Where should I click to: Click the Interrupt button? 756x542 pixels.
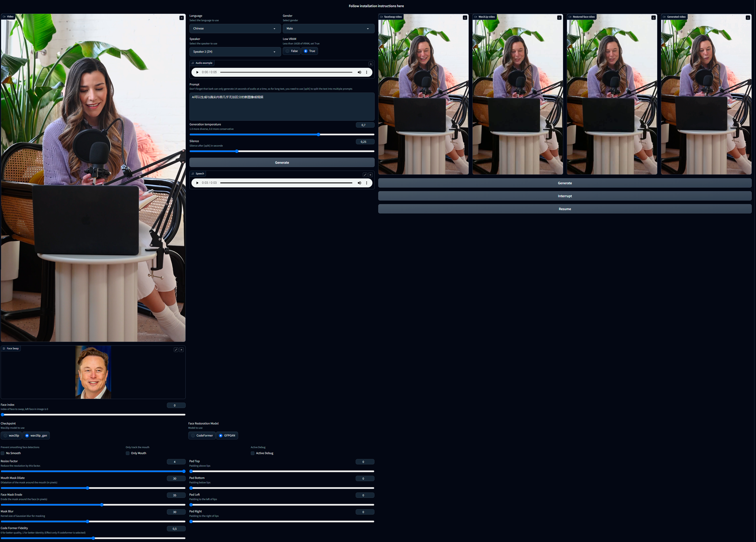point(564,196)
